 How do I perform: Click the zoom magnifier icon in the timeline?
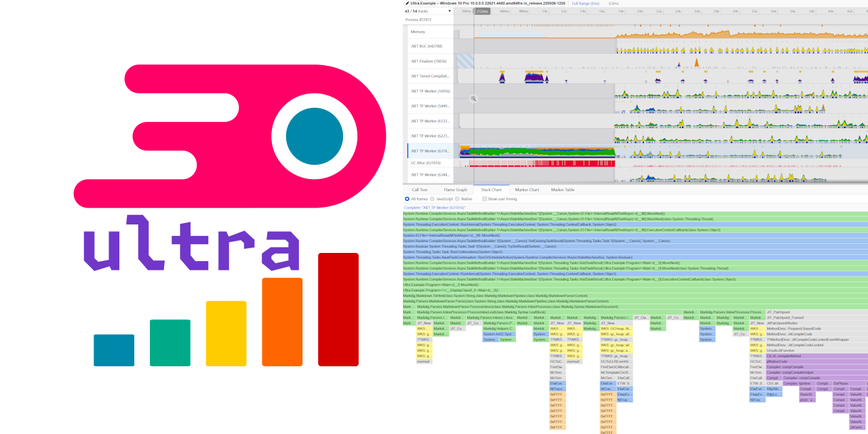point(474,98)
